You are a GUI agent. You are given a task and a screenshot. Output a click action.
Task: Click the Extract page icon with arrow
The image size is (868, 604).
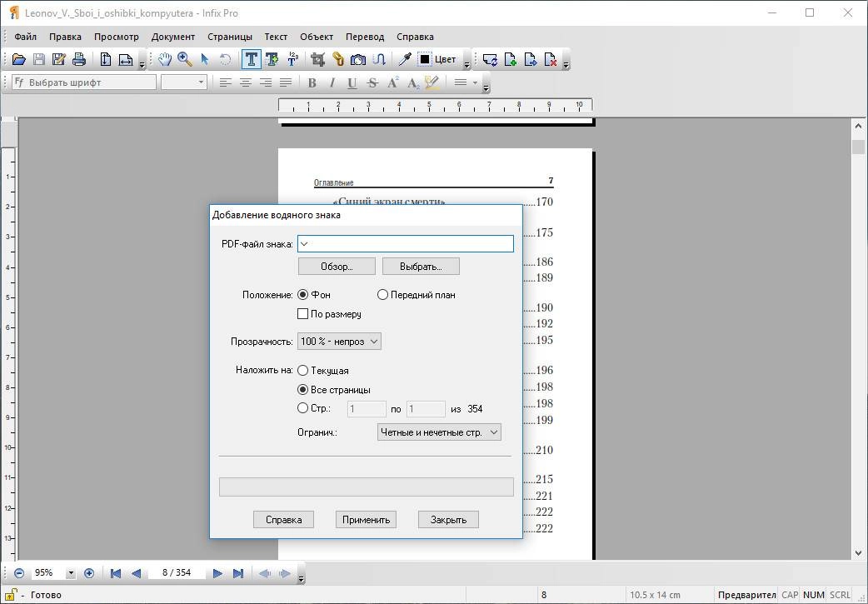click(531, 59)
